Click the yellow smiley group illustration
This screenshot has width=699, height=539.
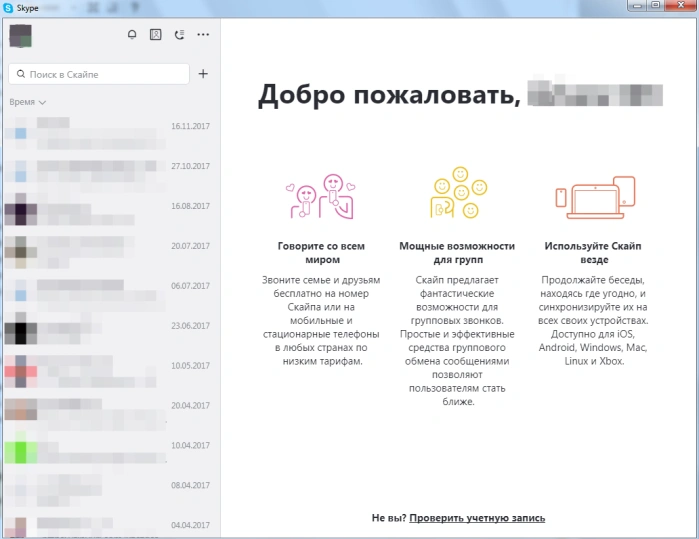pyautogui.click(x=458, y=193)
